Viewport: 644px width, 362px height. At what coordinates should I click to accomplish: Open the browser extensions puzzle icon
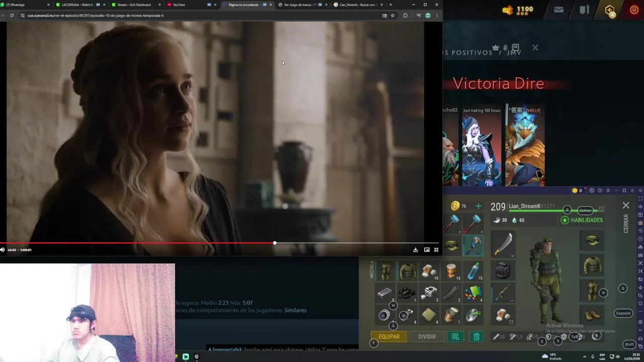405,16
